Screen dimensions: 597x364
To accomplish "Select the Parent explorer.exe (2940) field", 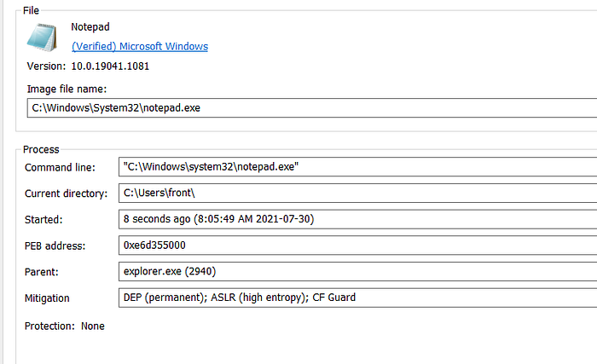I will coord(357,271).
